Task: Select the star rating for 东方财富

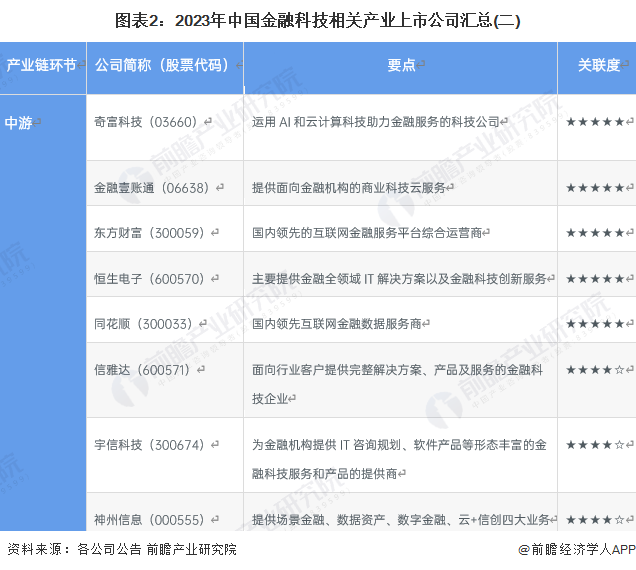Action: tap(596, 233)
